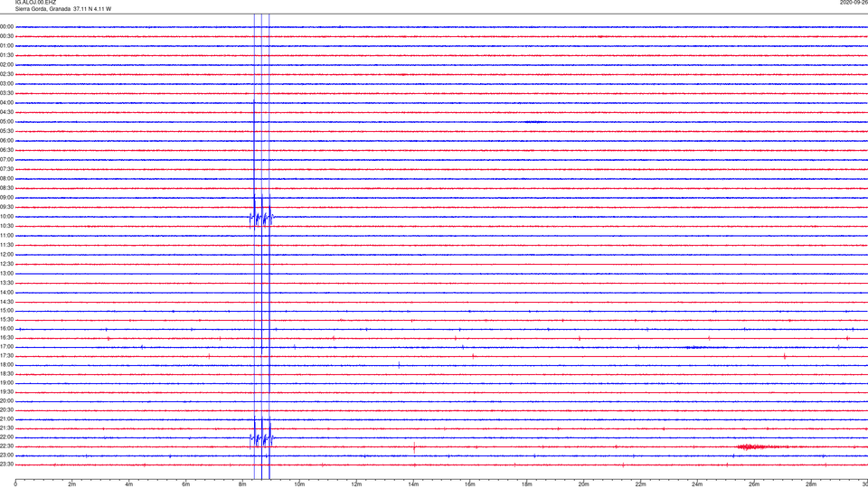Select the 07:00 trace time label
The image size is (868, 488).
point(7,159)
